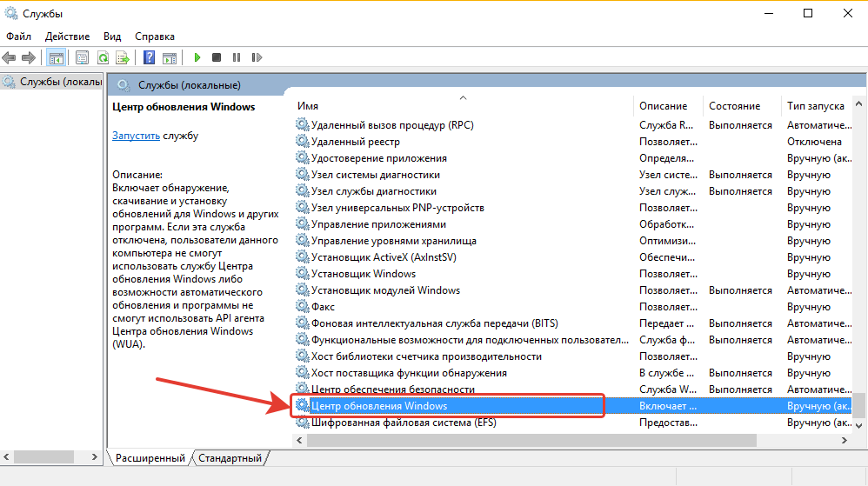Click the gear icon of Узел системы диагностики
Screen dimensions: 868x486
[x=302, y=175]
